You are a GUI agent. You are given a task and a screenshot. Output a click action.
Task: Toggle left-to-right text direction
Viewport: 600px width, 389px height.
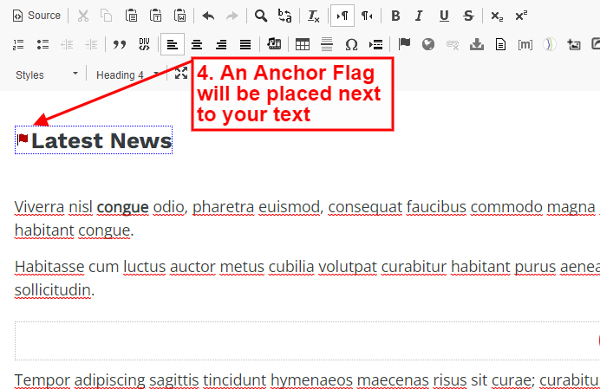[342, 16]
